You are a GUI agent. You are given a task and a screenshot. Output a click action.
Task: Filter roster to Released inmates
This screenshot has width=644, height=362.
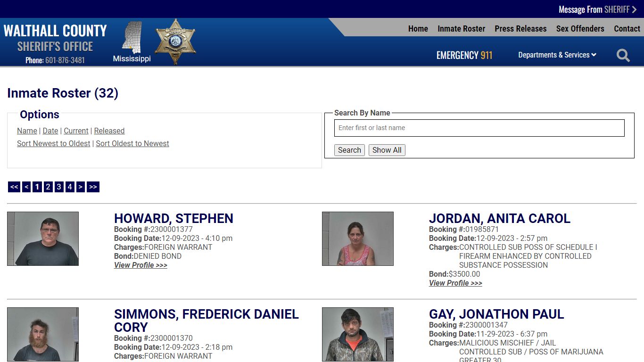coord(109,131)
